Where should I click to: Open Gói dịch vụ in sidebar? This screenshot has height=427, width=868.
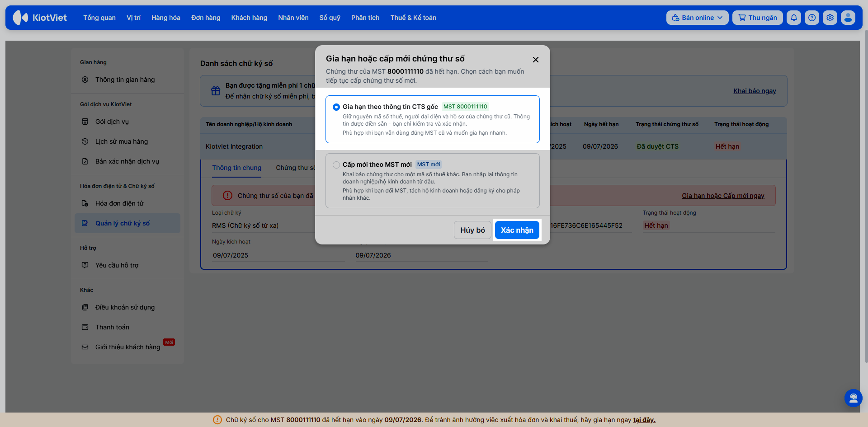(127, 122)
